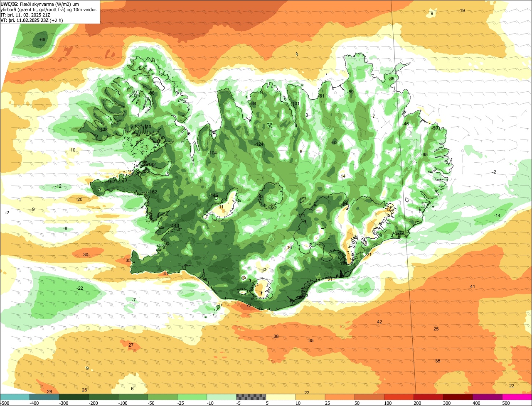Image resolution: width=532 pixels, height=406 pixels.
Task: Click the map value -8
Action: 65,229
